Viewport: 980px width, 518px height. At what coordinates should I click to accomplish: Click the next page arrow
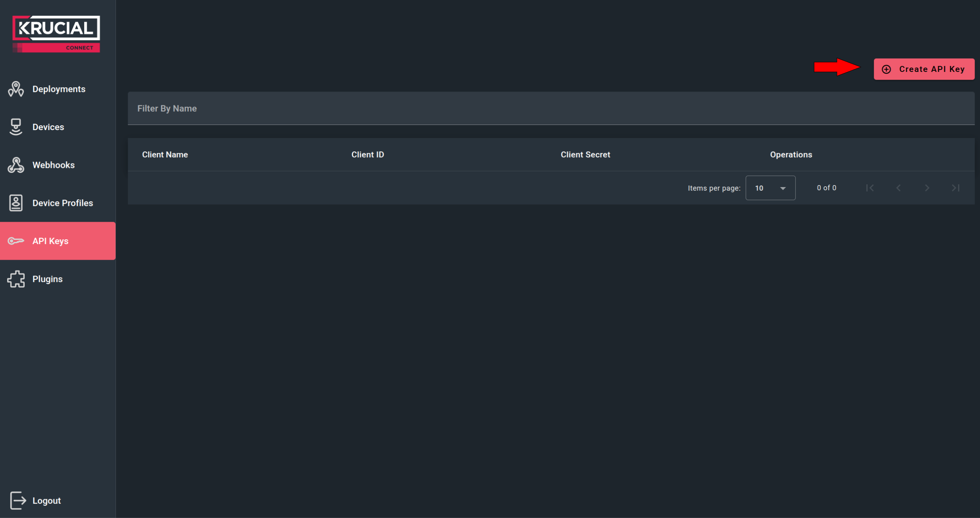927,188
